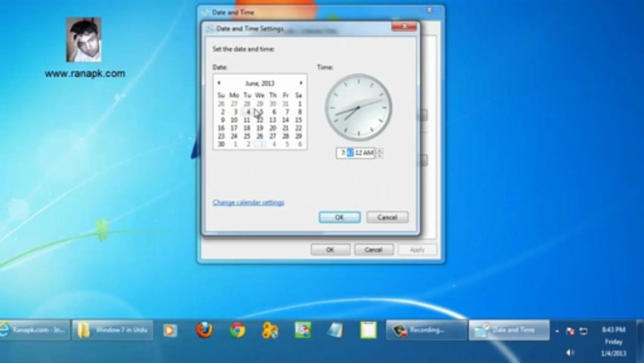Viewport: 644px width, 363px height.
Task: Click the Date and Time taskbar button
Action: (509, 330)
